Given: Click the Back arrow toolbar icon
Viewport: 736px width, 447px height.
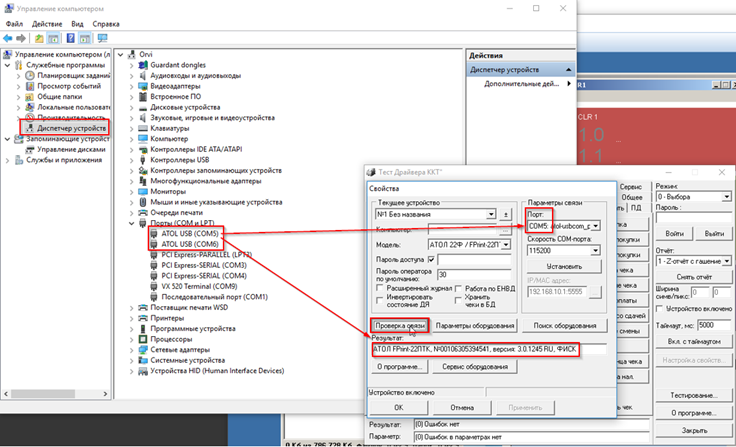Looking at the screenshot, I should tap(9, 37).
